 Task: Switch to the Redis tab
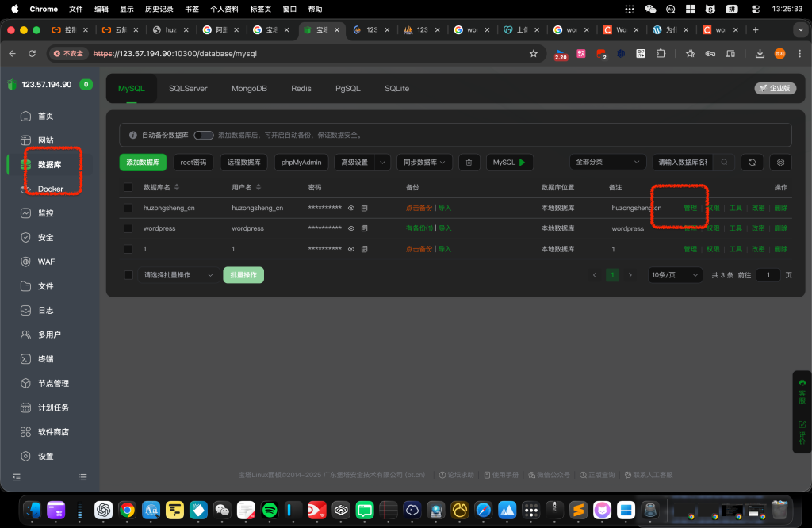(x=301, y=89)
